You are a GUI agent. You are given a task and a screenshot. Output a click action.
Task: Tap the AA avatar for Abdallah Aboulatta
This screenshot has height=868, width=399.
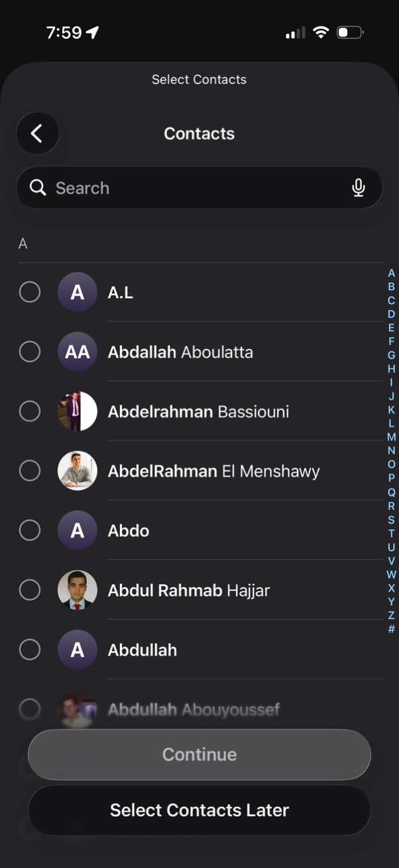[x=78, y=352]
